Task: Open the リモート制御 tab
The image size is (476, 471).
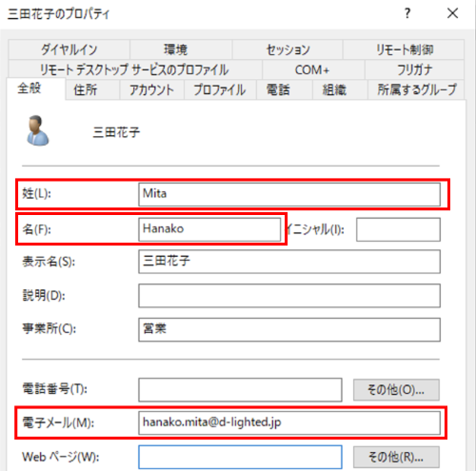Action: (404, 49)
